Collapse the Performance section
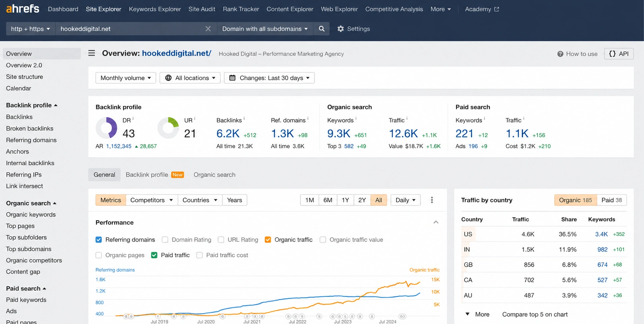Image resolution: width=644 pixels, height=324 pixels. (x=436, y=222)
